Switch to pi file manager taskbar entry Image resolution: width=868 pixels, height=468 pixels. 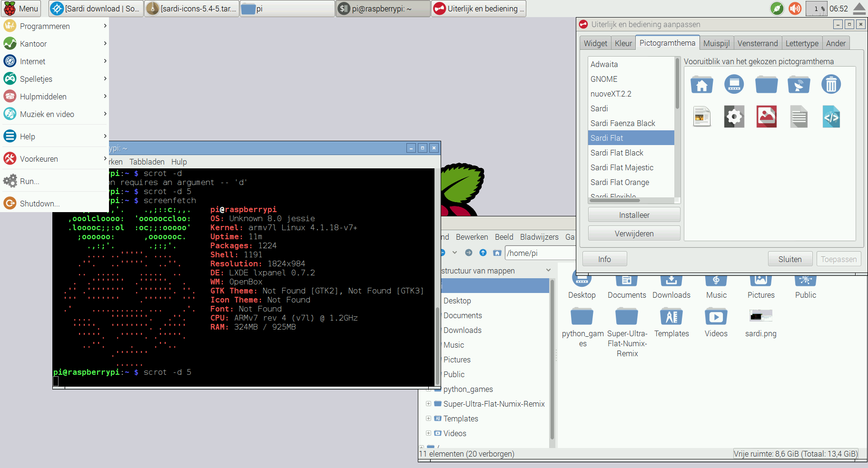[287, 9]
